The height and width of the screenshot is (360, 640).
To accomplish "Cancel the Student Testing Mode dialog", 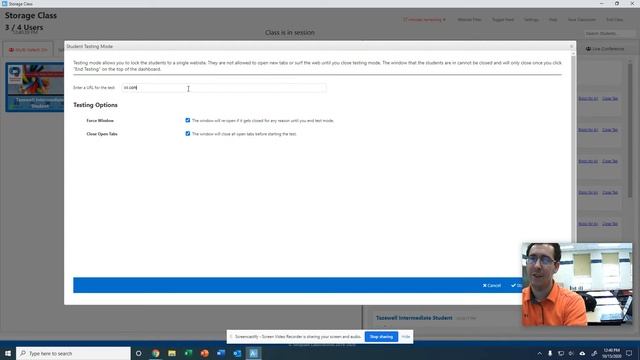I will click(492, 285).
